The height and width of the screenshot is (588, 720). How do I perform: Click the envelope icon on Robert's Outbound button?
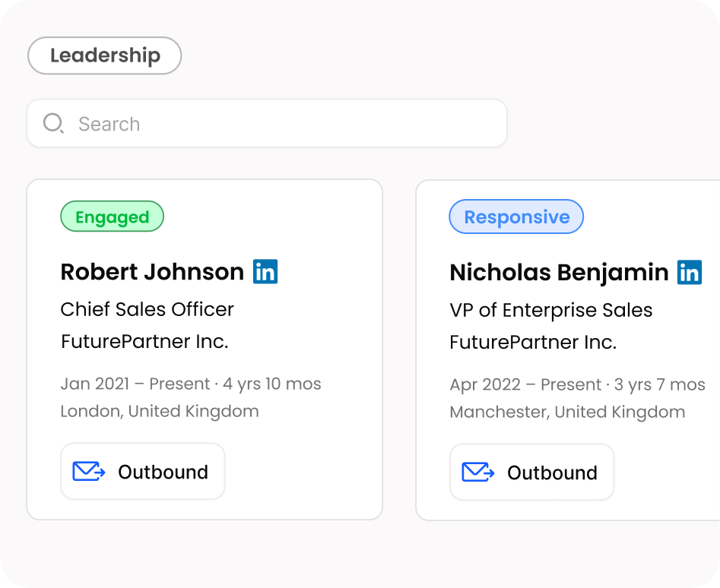[x=89, y=471]
